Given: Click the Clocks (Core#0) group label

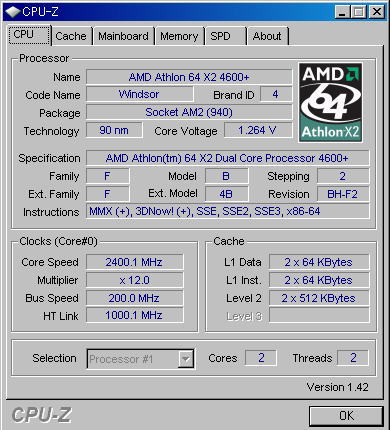Looking at the screenshot, I should pyautogui.click(x=58, y=241).
